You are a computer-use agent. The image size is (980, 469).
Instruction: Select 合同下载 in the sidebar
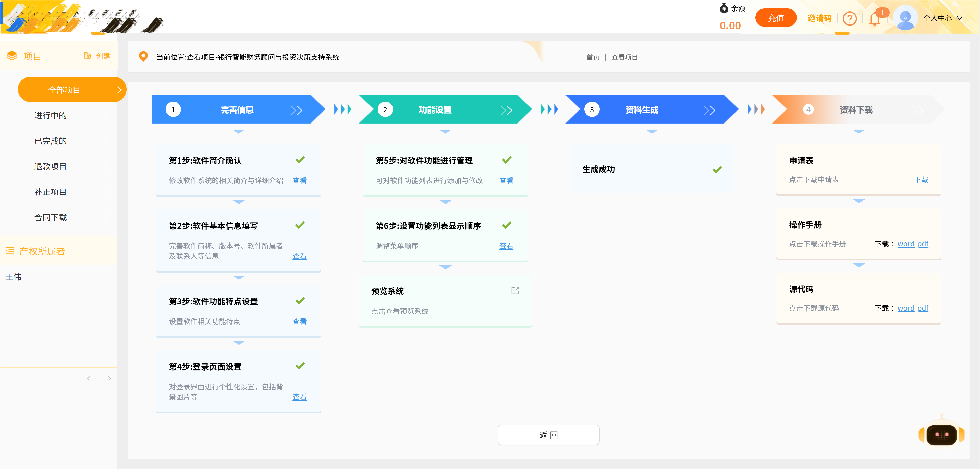pyautogui.click(x=50, y=218)
